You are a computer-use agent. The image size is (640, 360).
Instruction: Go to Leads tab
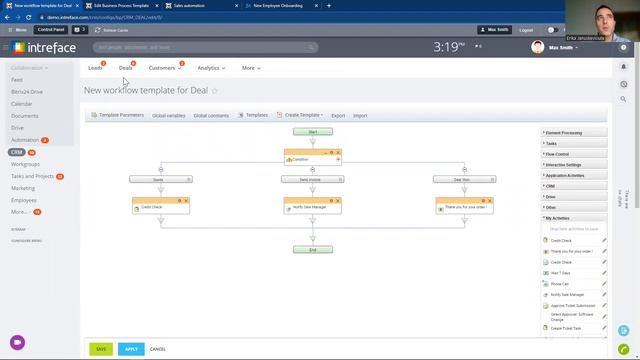(95, 68)
